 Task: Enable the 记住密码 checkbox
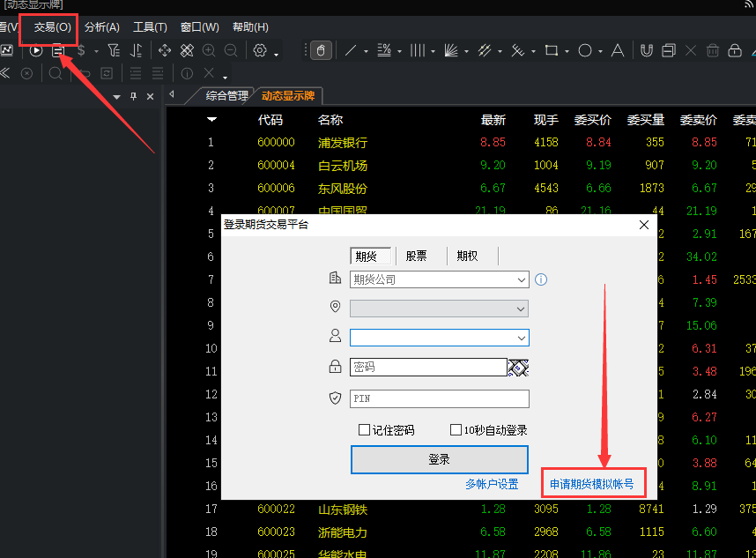(x=364, y=429)
